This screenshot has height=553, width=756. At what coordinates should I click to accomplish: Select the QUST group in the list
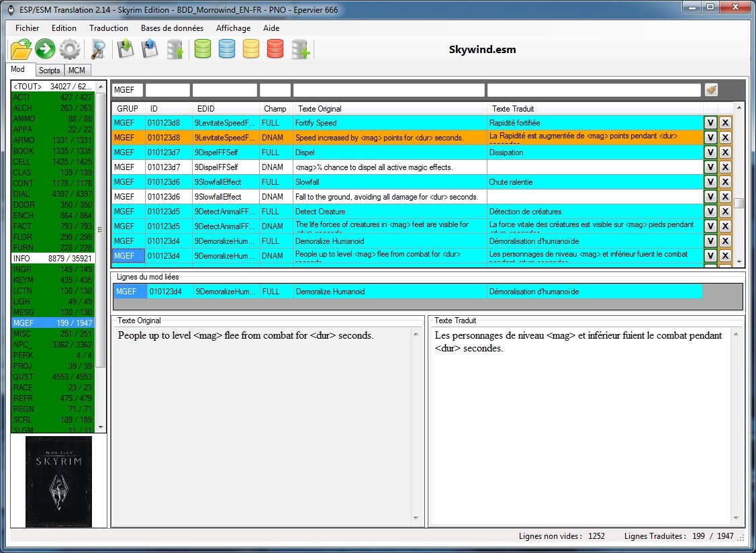pyautogui.click(x=52, y=376)
